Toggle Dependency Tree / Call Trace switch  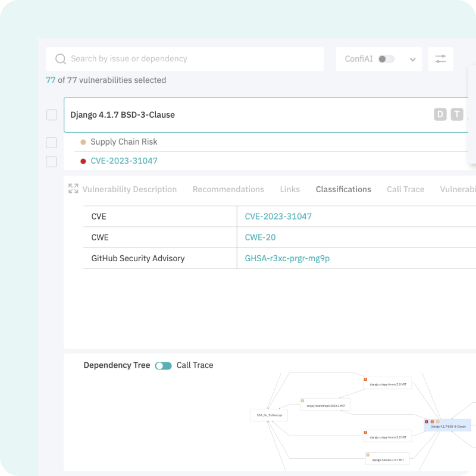pos(163,366)
